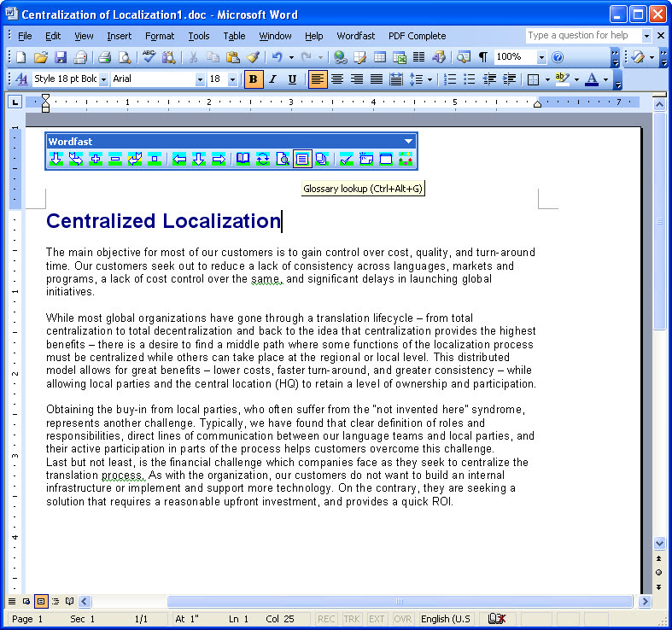Viewport: 672px width, 630px height.
Task: Click the Wordfast left-arrow placeable icon
Action: tap(179, 159)
